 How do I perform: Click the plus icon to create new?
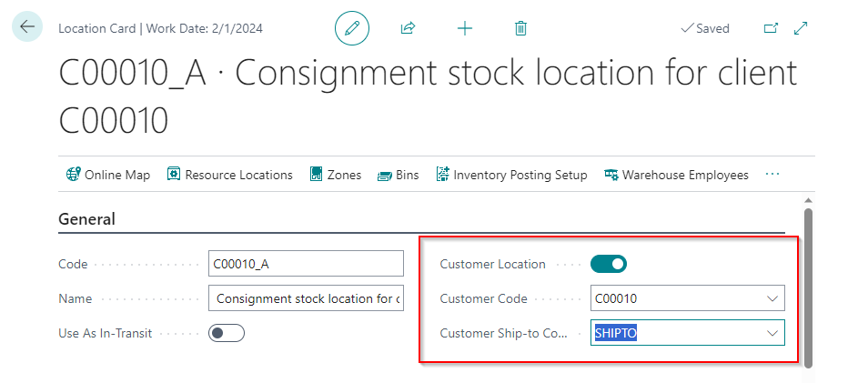(x=465, y=28)
